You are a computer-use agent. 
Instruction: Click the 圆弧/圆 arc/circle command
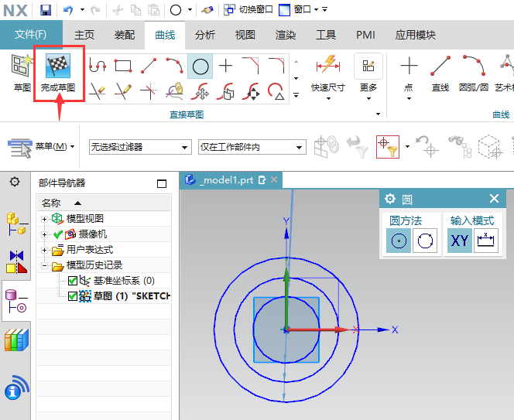point(474,73)
